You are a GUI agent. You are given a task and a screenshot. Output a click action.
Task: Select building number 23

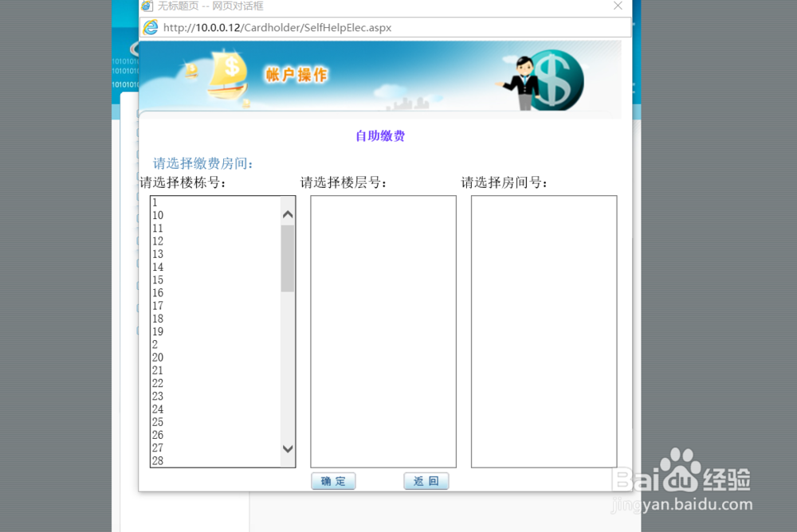click(x=215, y=396)
